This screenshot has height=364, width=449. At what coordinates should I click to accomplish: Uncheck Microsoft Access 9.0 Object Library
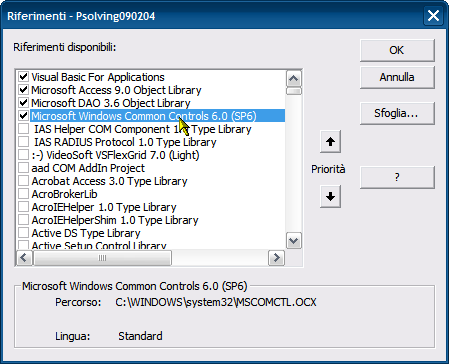(23, 90)
